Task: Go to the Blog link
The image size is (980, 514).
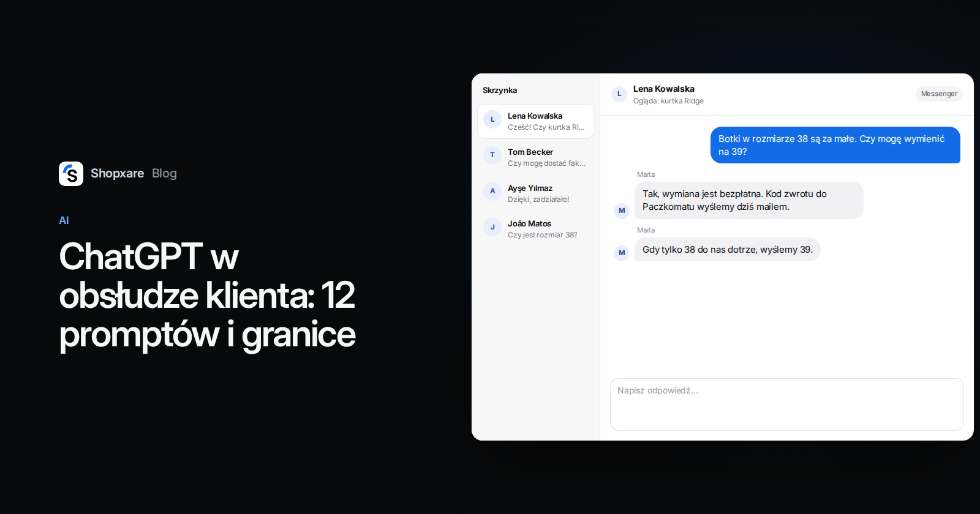Action: click(x=164, y=173)
